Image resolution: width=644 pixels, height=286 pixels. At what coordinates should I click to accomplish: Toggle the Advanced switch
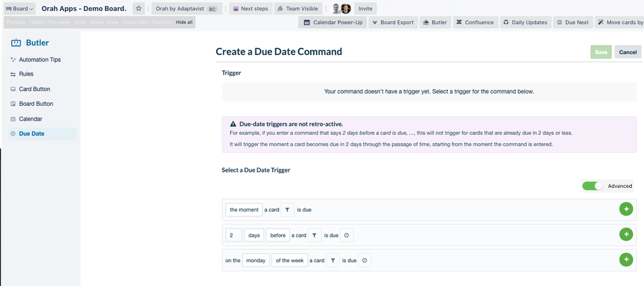[592, 186]
